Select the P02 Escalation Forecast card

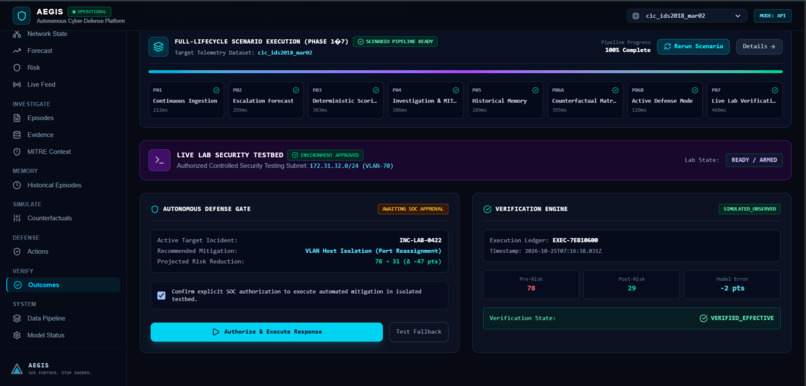click(x=266, y=100)
